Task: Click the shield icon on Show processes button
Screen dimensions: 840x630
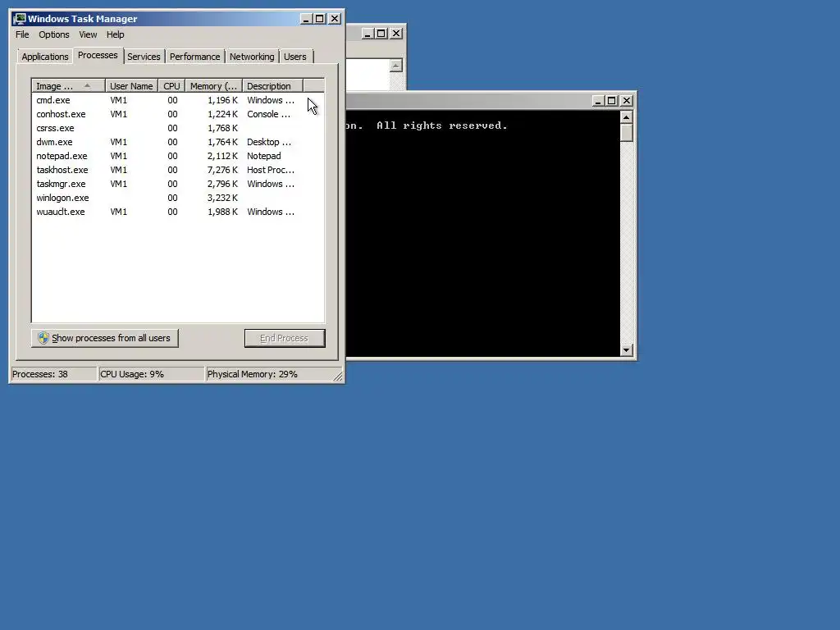Action: click(43, 338)
